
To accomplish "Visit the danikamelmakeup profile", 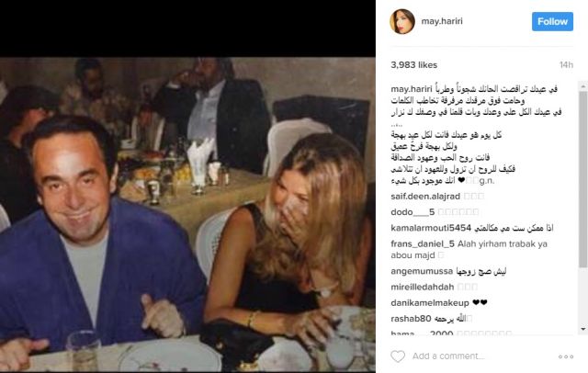I will pos(430,303).
